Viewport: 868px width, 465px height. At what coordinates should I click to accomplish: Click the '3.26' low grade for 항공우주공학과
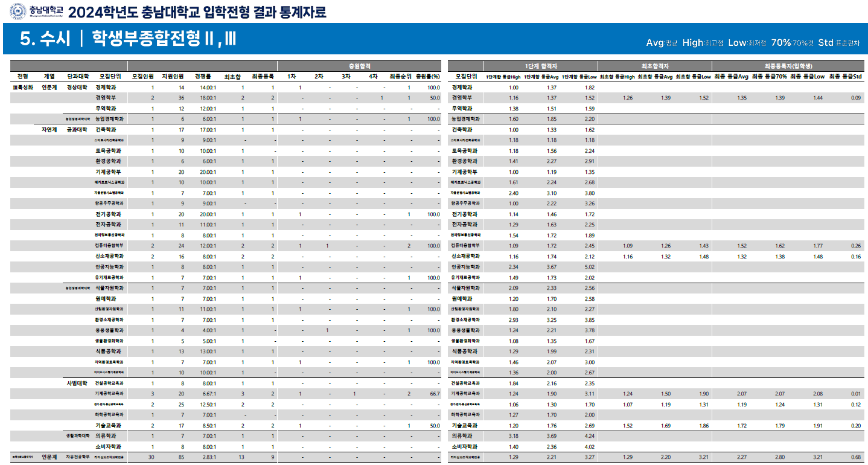tap(590, 204)
